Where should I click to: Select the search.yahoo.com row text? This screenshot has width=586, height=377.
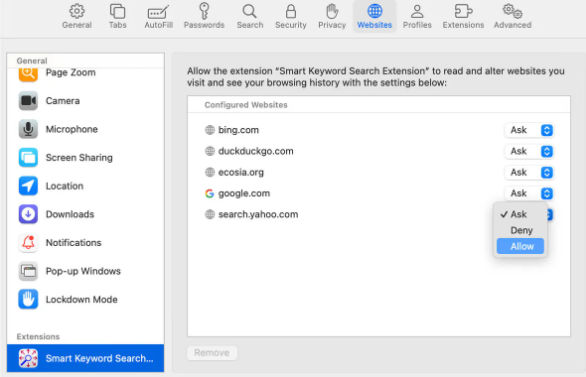coord(258,214)
